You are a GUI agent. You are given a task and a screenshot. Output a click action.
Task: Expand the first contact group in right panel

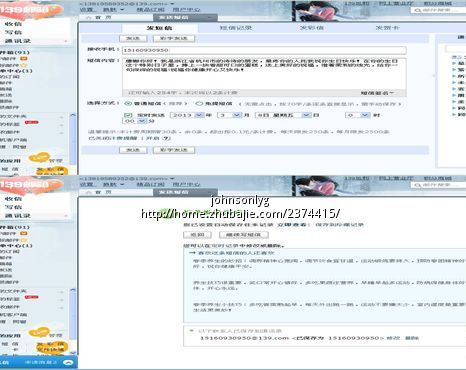coord(454,63)
